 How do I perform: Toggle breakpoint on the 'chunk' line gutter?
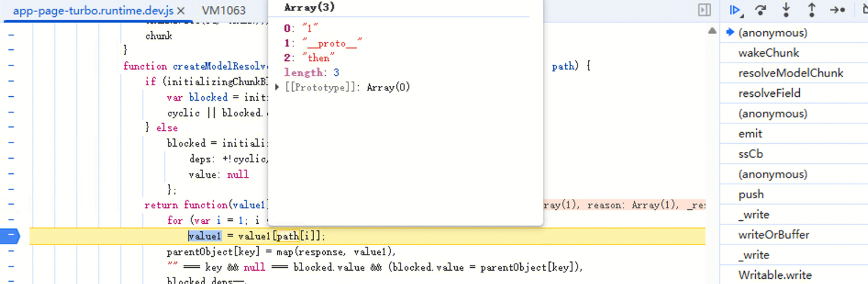tap(11, 35)
